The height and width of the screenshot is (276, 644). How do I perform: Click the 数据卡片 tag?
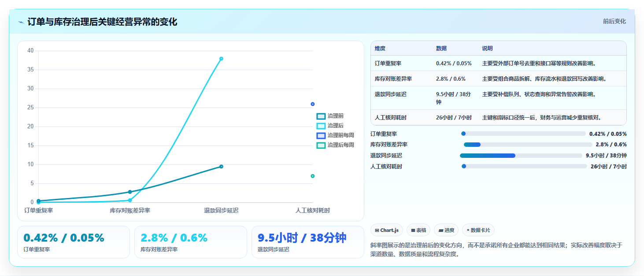pyautogui.click(x=478, y=230)
